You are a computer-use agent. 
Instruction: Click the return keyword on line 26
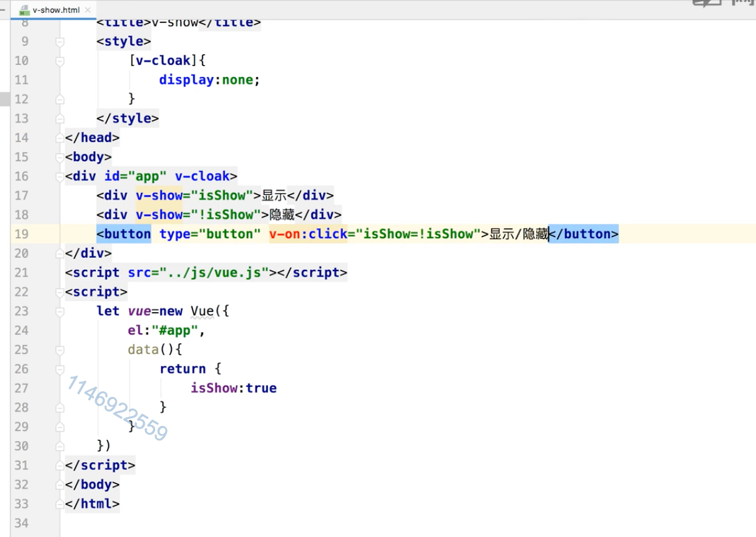[182, 370]
